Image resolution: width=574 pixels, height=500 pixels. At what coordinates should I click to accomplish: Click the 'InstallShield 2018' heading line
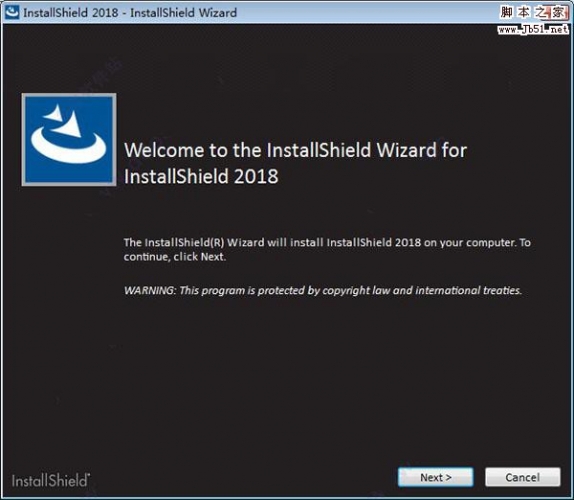(x=201, y=176)
